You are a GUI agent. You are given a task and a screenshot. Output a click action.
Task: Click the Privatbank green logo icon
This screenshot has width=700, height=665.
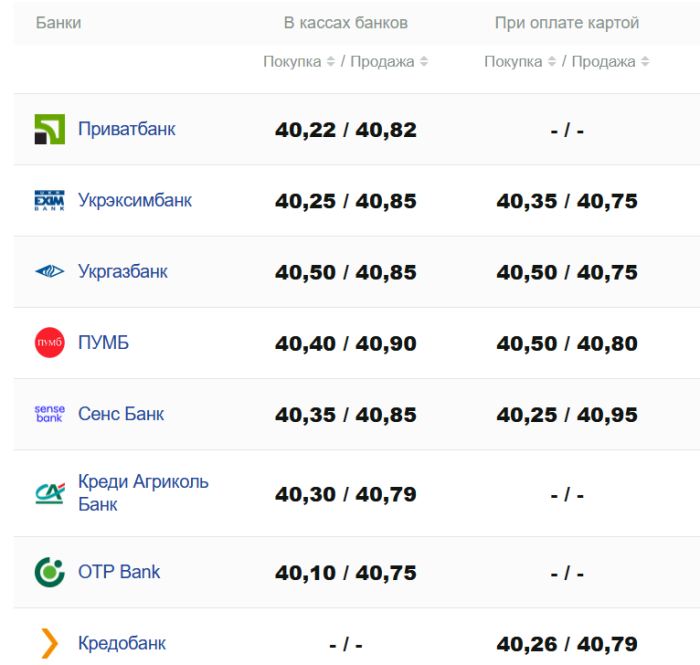pos(49,130)
